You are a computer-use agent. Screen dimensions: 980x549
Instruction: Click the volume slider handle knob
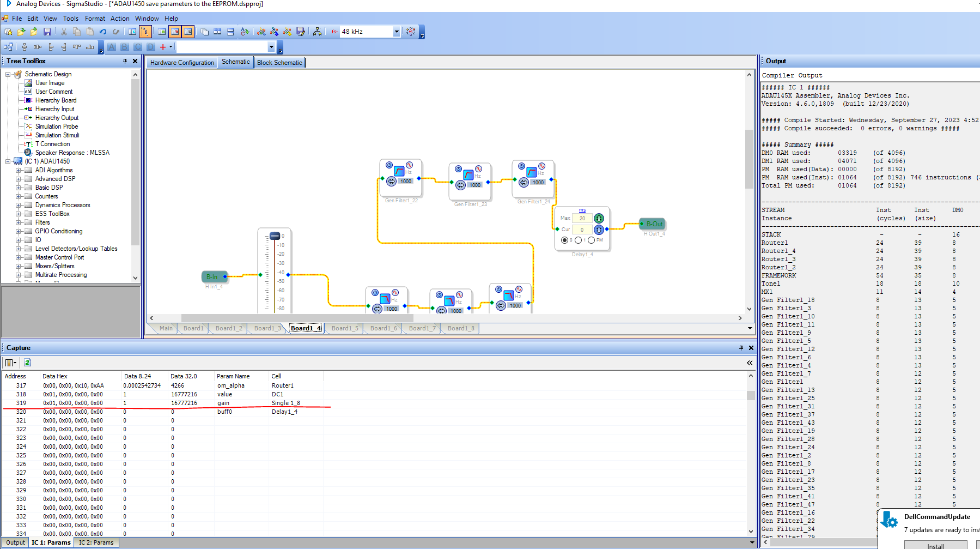point(275,236)
